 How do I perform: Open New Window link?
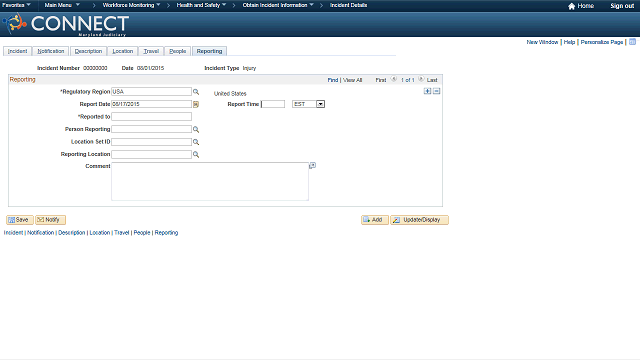(542, 42)
